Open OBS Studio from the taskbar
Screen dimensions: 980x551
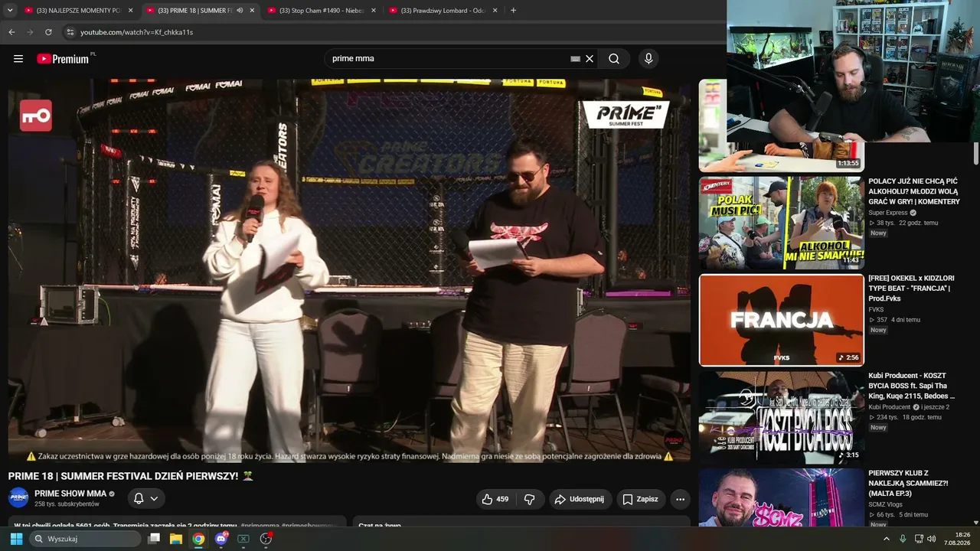266,539
